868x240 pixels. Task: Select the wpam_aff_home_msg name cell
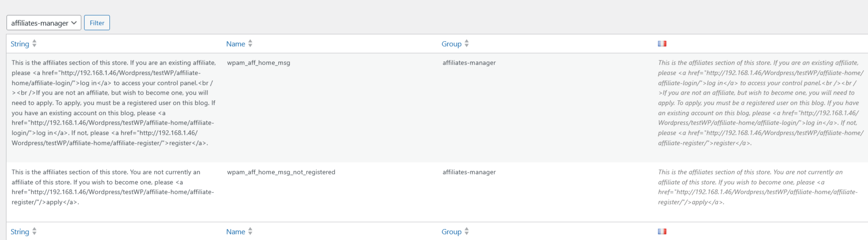coord(259,63)
